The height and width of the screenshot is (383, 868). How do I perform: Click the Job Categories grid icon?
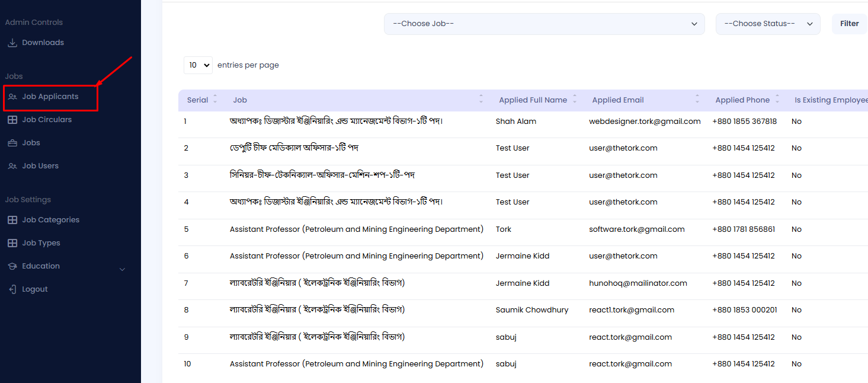12,220
